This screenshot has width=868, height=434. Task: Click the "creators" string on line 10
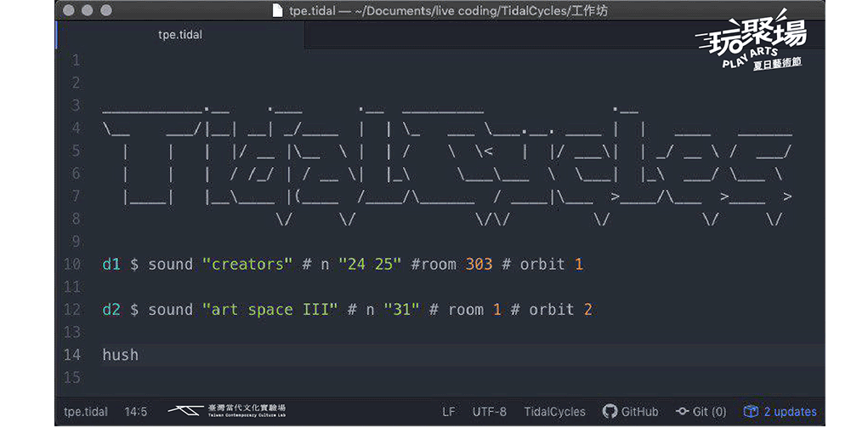tap(247, 265)
